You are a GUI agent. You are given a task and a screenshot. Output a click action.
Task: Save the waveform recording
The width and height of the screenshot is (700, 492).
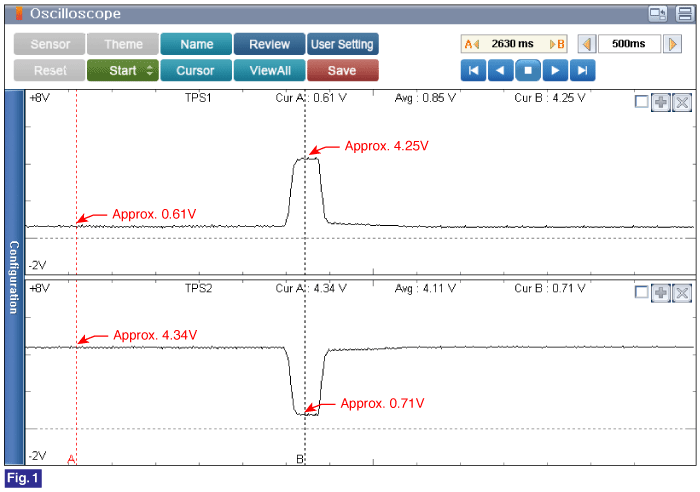pyautogui.click(x=342, y=71)
